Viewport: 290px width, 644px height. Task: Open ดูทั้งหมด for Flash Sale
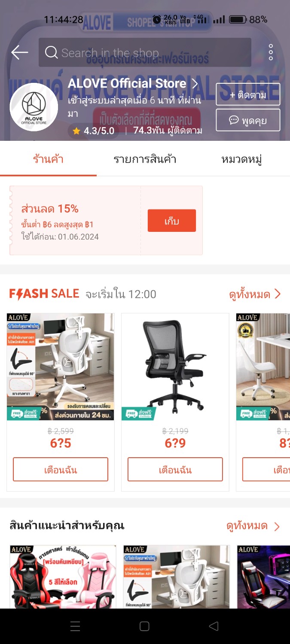(x=255, y=294)
